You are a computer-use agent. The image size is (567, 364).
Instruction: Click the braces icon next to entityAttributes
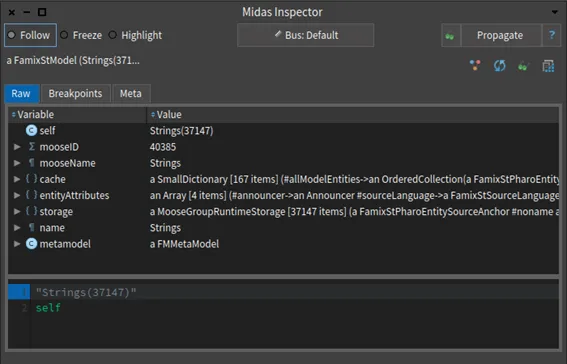tap(31, 195)
